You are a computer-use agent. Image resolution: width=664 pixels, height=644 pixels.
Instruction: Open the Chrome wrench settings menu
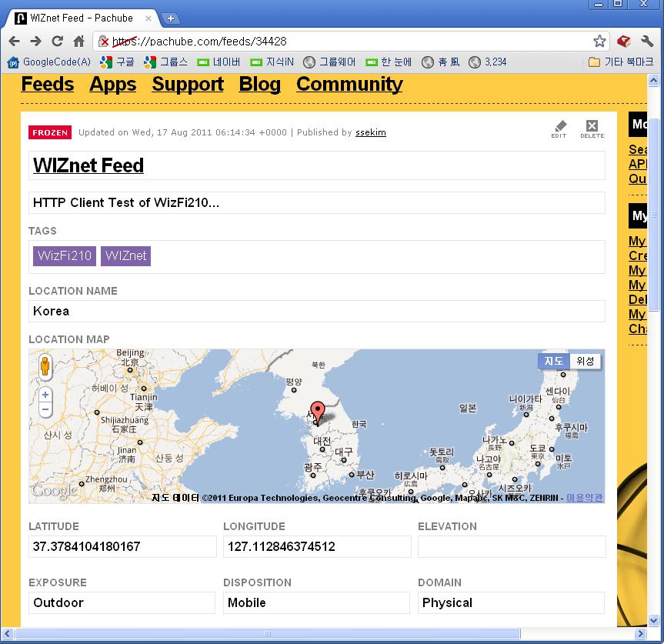[x=647, y=41]
